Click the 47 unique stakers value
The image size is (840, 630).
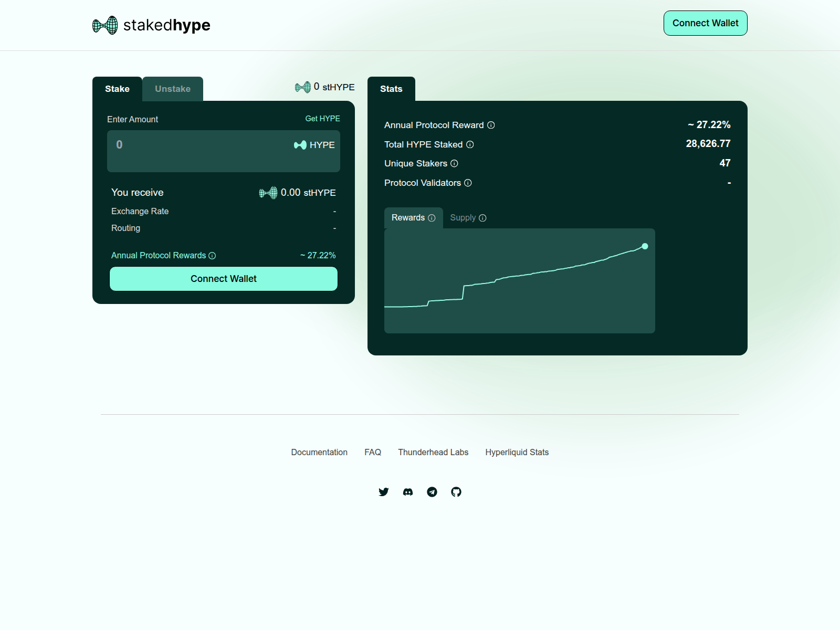click(725, 163)
